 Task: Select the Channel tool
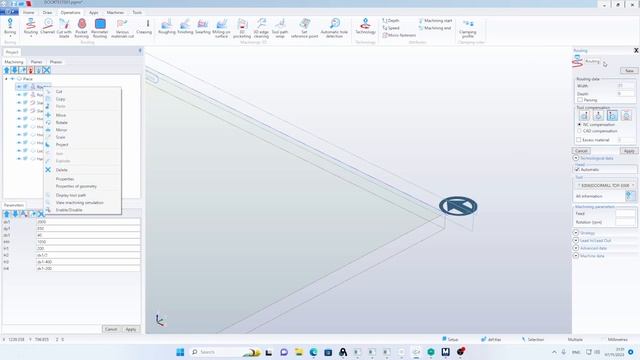coord(47,26)
